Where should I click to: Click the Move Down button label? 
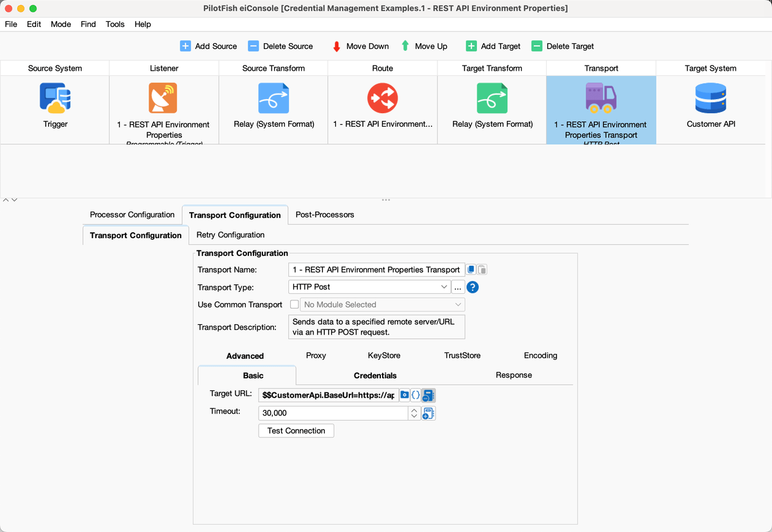(367, 46)
